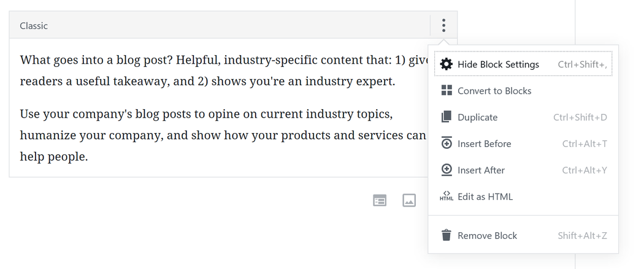Select the Remove Block text label
Image resolution: width=644 pixels, height=269 pixels.
[487, 235]
